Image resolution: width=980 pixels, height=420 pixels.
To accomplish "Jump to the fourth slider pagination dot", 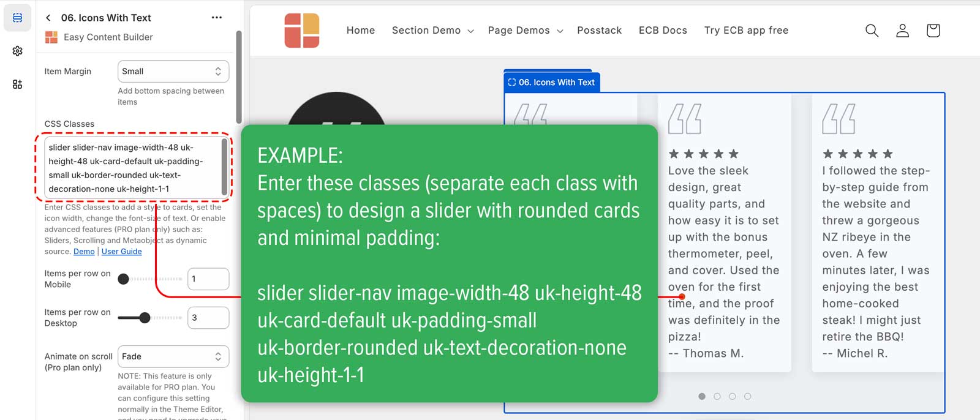I will (747, 396).
